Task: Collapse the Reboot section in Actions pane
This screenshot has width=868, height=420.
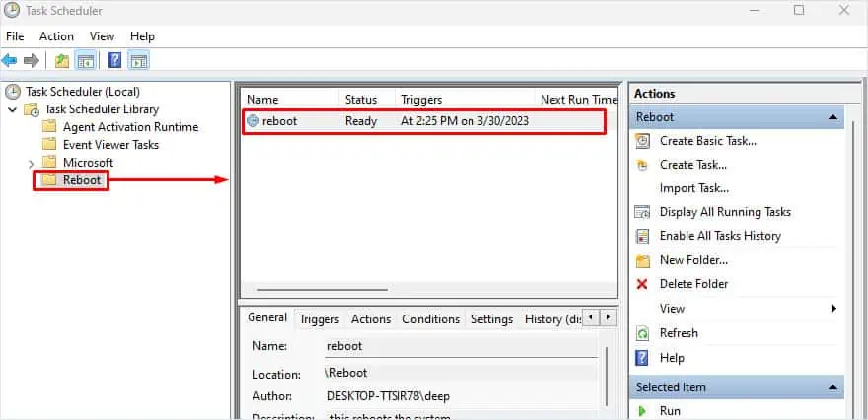Action: click(x=832, y=117)
